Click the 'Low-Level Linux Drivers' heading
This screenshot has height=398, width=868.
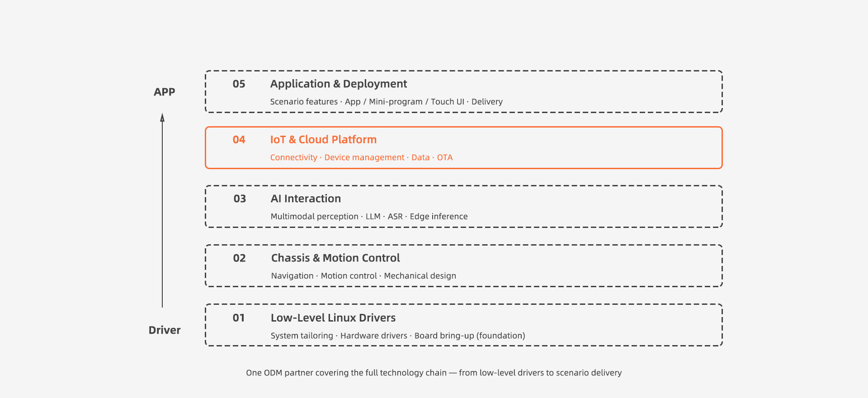(x=333, y=318)
